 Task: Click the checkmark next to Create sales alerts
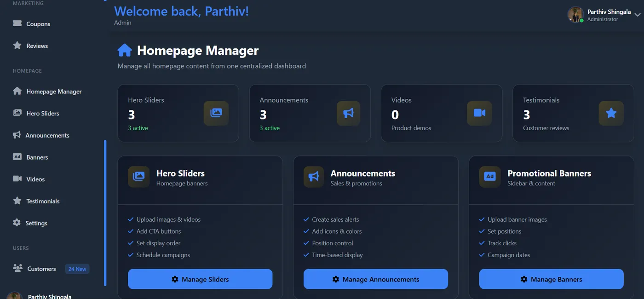(306, 219)
